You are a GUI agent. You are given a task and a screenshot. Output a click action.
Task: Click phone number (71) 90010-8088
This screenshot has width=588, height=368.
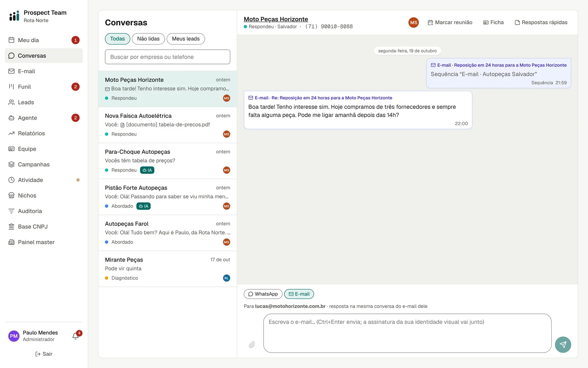(x=329, y=26)
